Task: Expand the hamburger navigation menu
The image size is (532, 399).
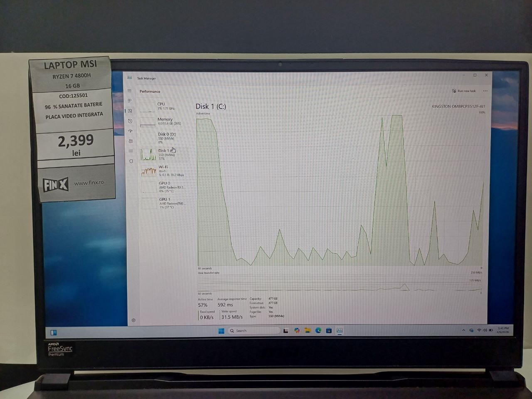Action: [129, 91]
